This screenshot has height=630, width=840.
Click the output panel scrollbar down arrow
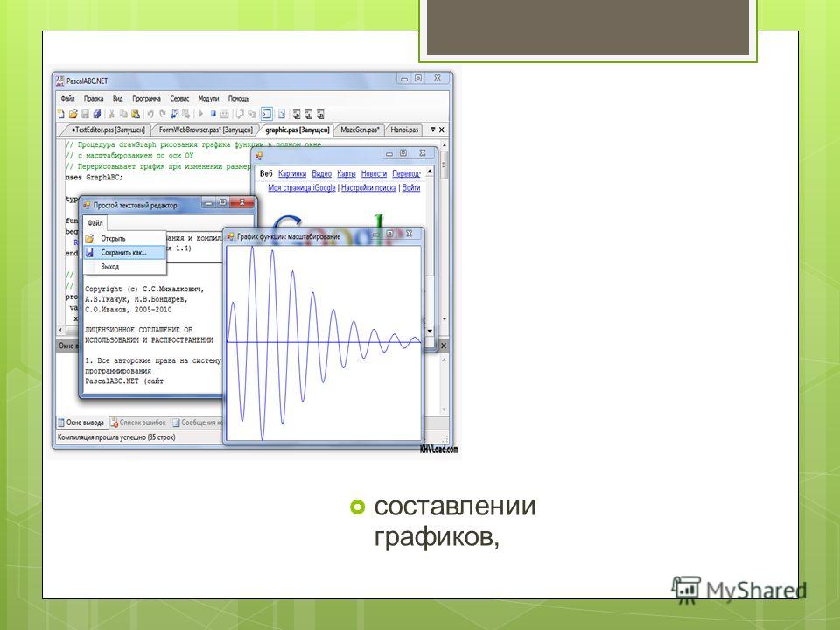(444, 409)
